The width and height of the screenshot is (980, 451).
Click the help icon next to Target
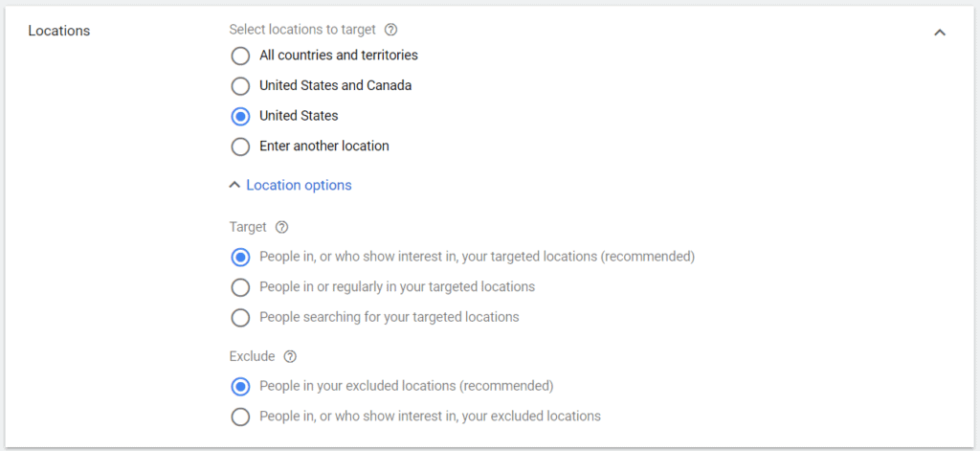click(281, 227)
